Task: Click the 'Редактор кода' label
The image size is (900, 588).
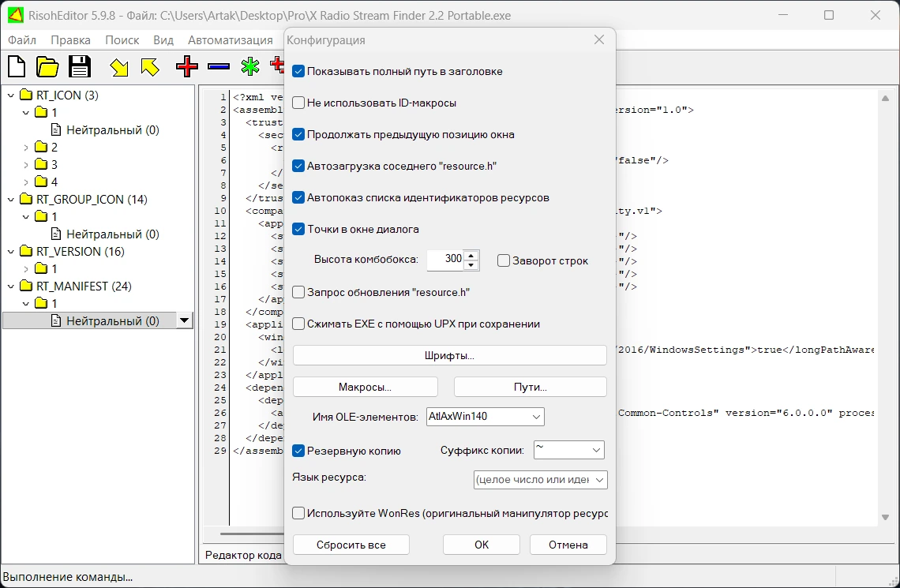Action: click(x=243, y=555)
